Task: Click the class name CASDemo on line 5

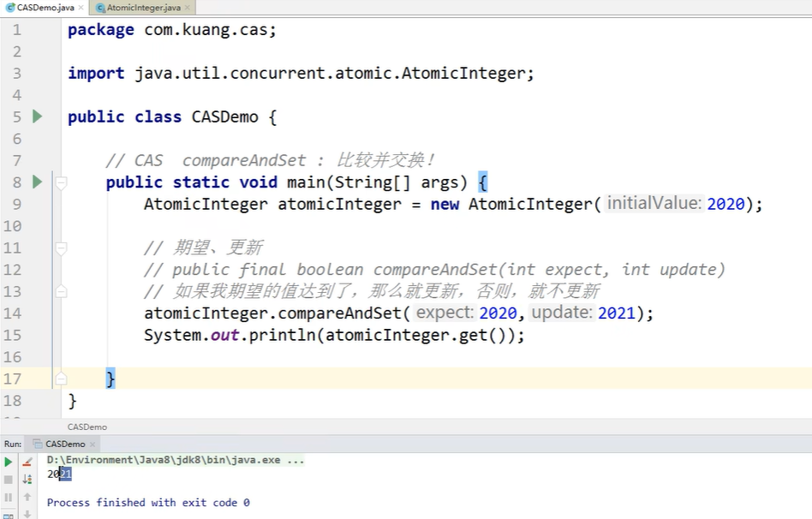Action: tap(224, 116)
